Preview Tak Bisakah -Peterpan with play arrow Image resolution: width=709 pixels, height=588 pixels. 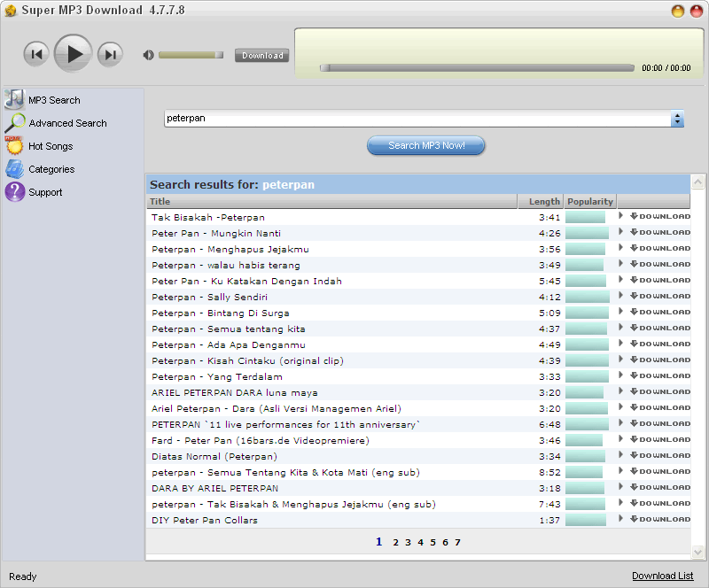621,216
